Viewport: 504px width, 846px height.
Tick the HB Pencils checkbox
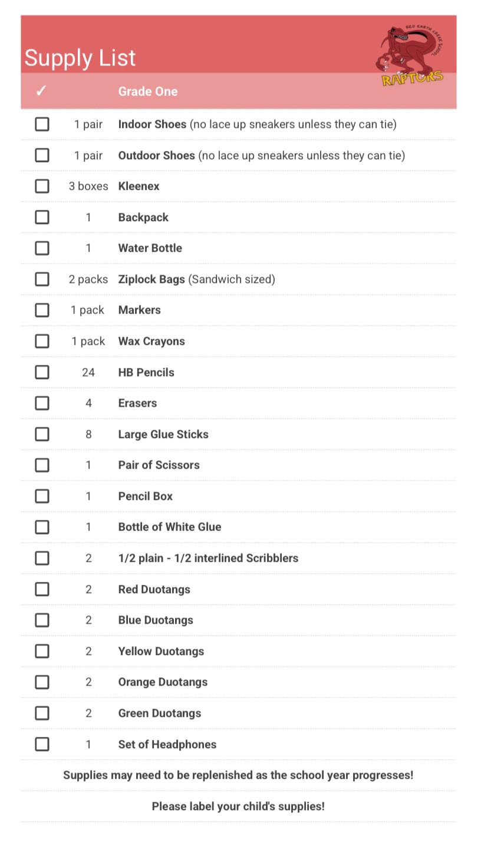(42, 372)
